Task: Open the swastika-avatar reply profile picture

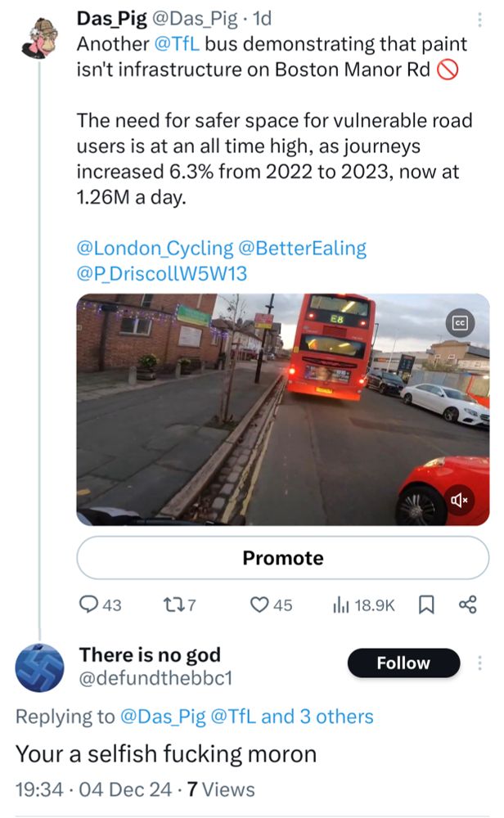Action: pyautogui.click(x=40, y=666)
